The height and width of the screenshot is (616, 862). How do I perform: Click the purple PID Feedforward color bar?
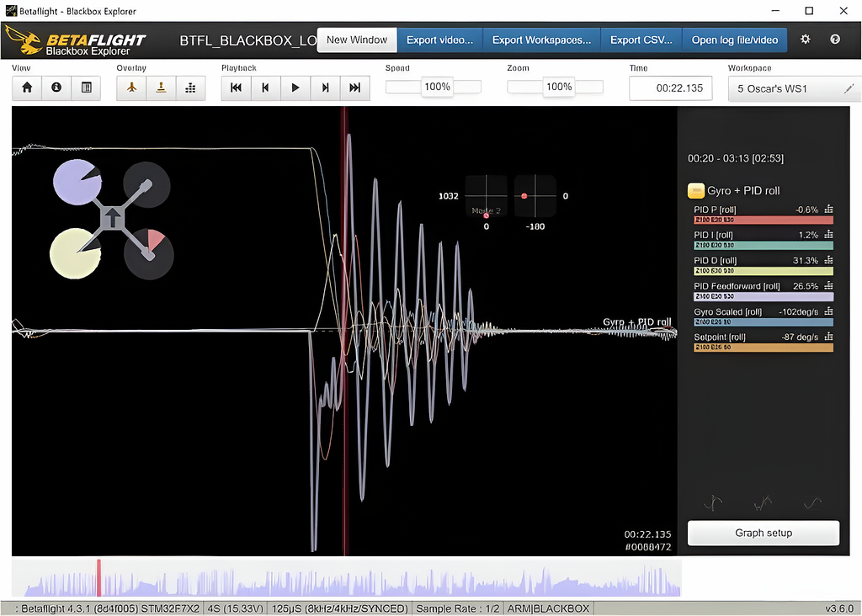[x=764, y=296]
